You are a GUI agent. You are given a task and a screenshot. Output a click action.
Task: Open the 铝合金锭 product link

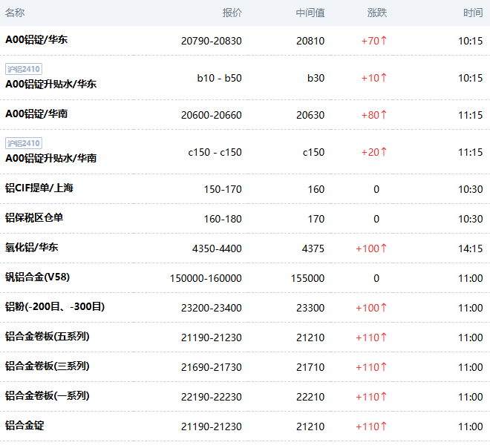click(24, 425)
